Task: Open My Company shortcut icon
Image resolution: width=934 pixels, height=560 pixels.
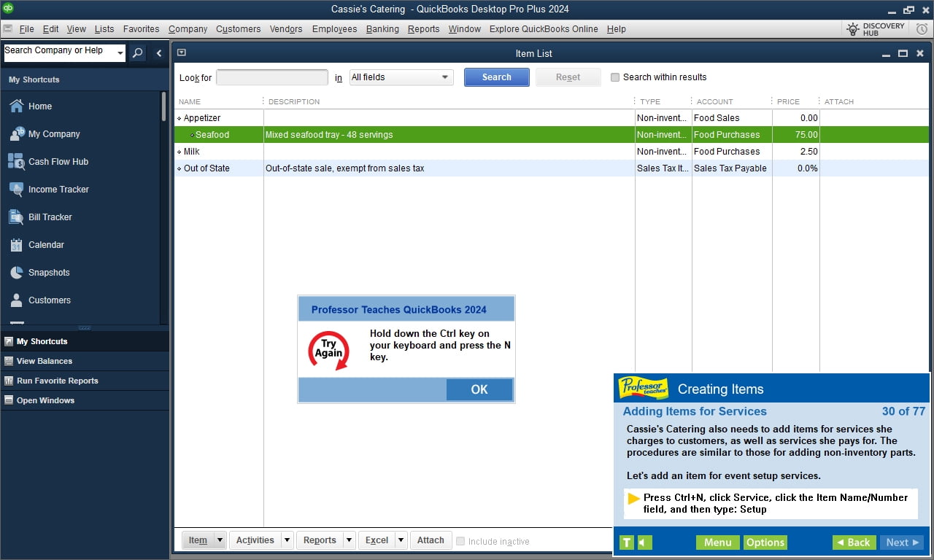Action: (x=17, y=134)
